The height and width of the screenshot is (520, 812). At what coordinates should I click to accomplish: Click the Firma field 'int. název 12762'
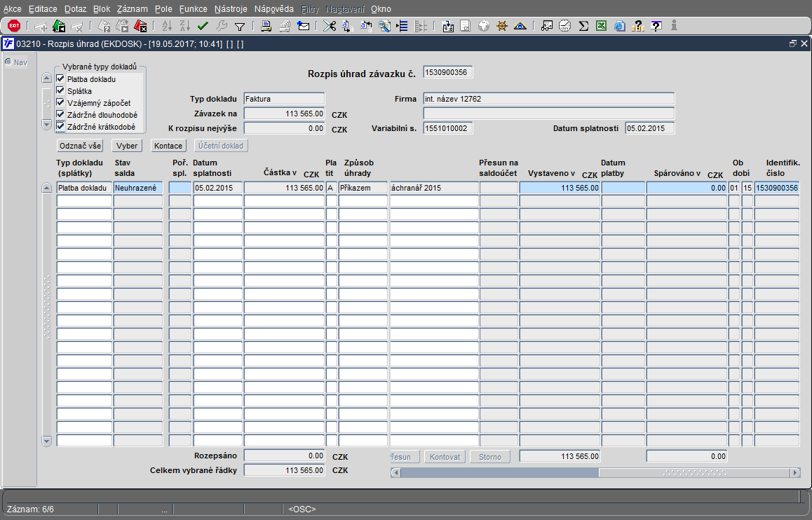[x=549, y=99]
